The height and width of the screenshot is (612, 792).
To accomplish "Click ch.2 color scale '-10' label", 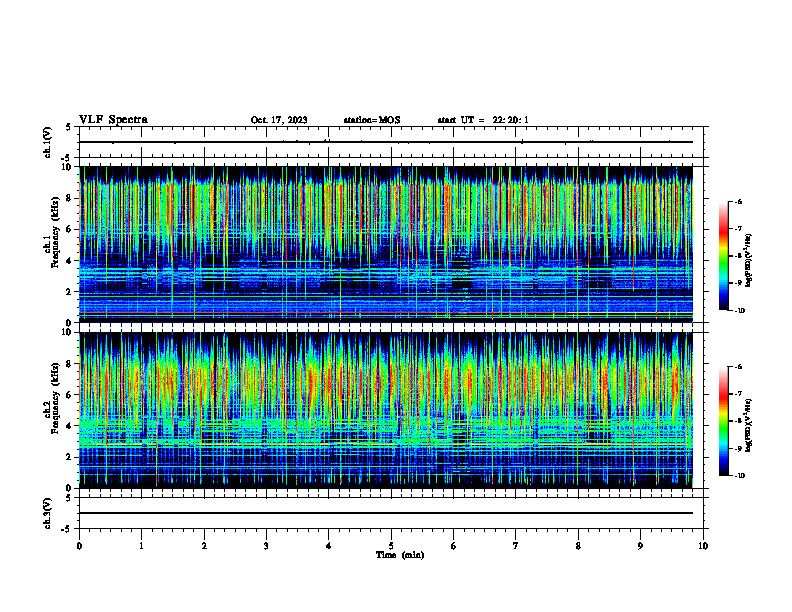I will (x=740, y=476).
